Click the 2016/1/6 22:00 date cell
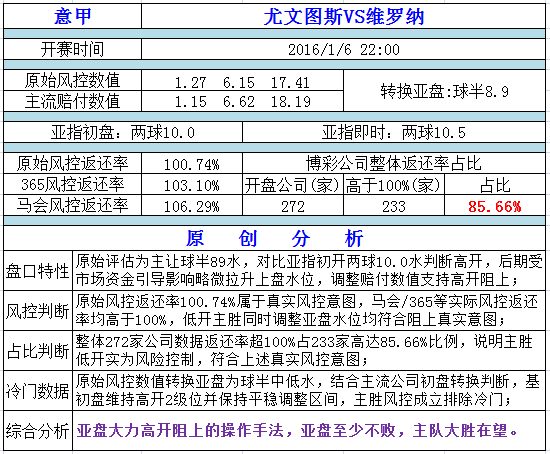This screenshot has height=454, width=550. click(x=343, y=49)
